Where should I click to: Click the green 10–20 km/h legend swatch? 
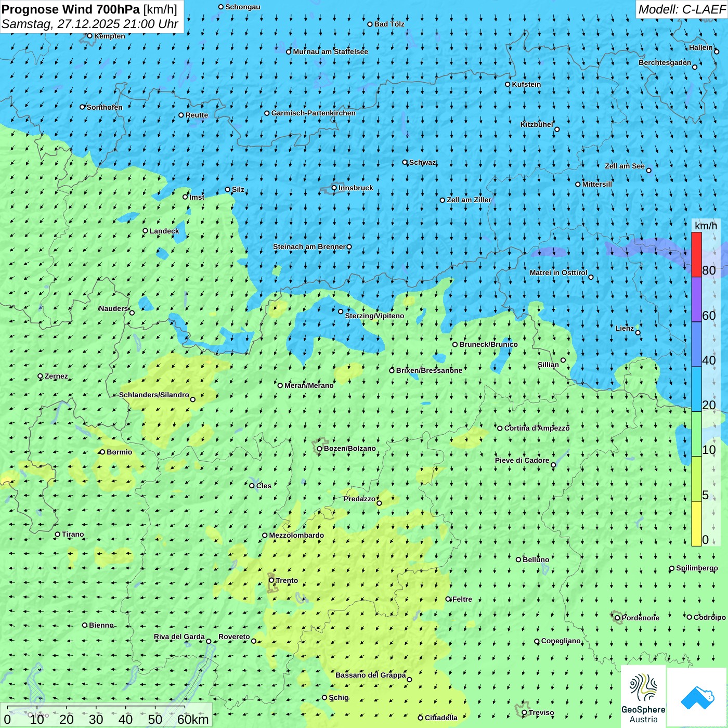tap(696, 434)
